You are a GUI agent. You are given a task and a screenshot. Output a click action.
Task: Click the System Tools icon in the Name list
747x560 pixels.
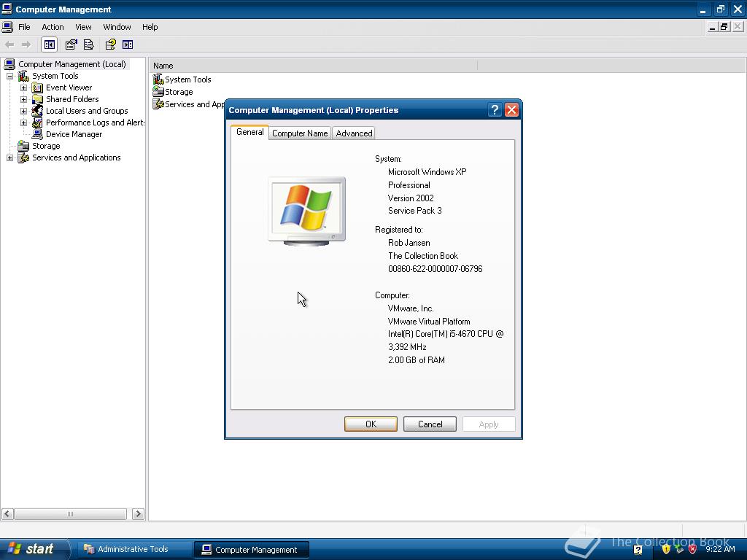click(158, 79)
